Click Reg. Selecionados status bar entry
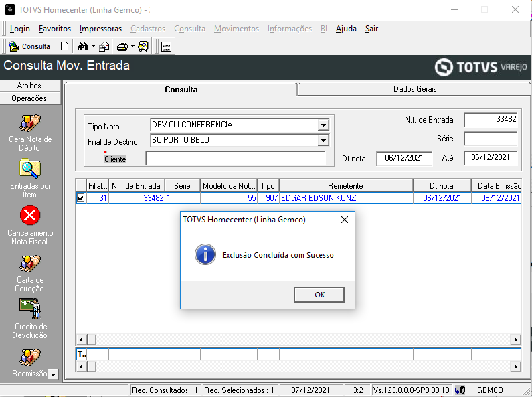Screen dimensions: 532x397 (239, 390)
